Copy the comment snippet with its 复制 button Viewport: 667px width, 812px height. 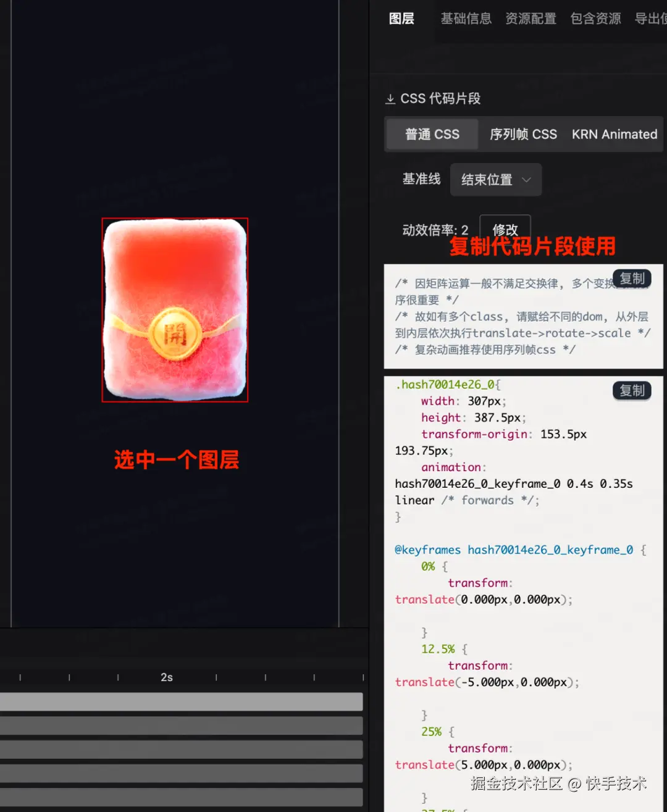pyautogui.click(x=632, y=278)
